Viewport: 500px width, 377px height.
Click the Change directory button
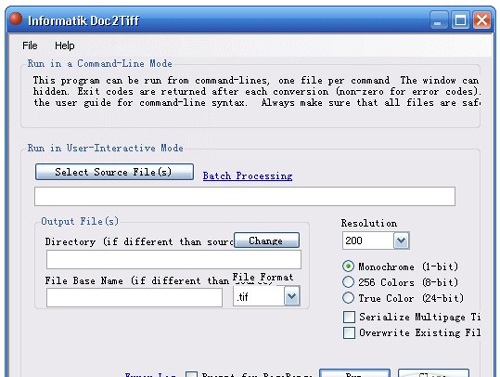pyautogui.click(x=267, y=240)
